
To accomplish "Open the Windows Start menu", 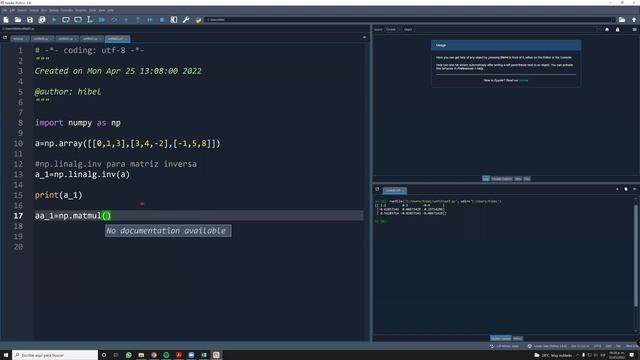I will [x=6, y=355].
